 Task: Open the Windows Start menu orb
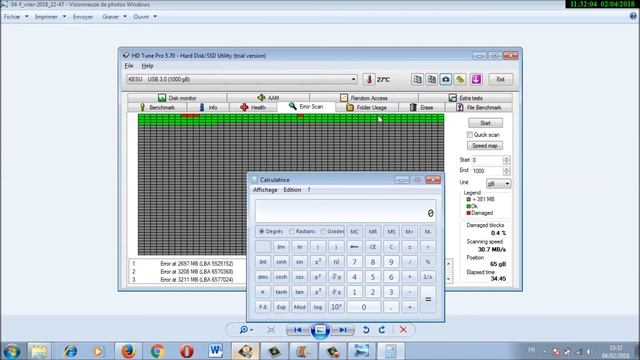[11, 351]
